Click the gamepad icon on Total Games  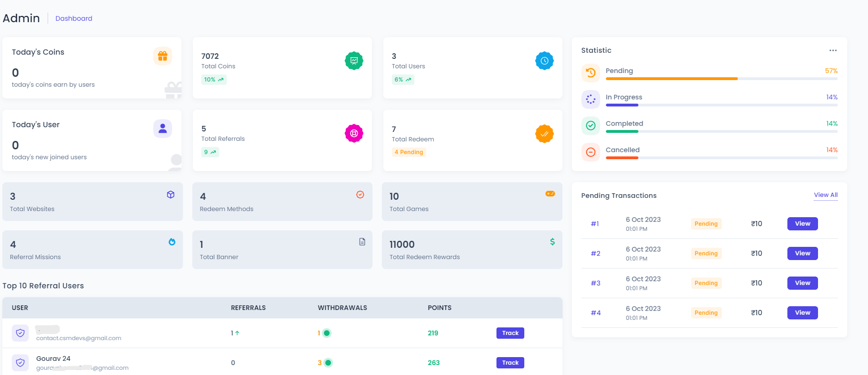click(x=550, y=194)
